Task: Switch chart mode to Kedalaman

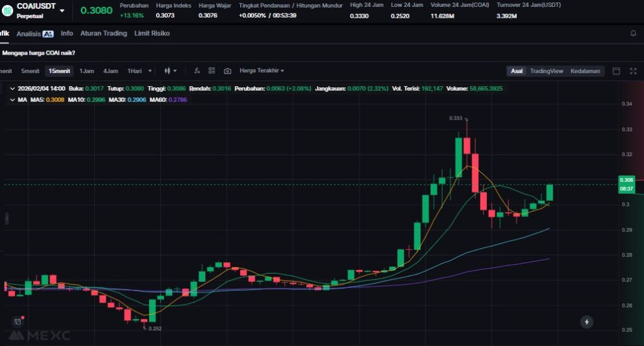Action: coord(585,71)
